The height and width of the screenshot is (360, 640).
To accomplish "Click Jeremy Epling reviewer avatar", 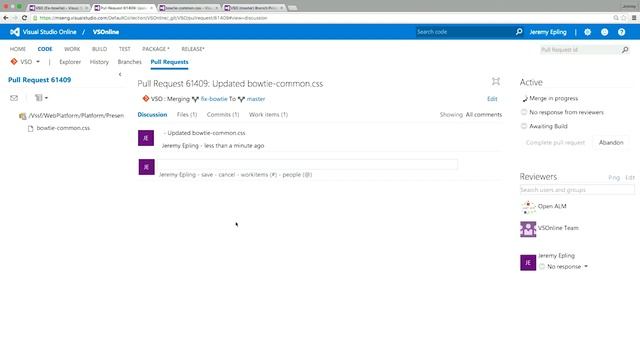I will coord(528,262).
